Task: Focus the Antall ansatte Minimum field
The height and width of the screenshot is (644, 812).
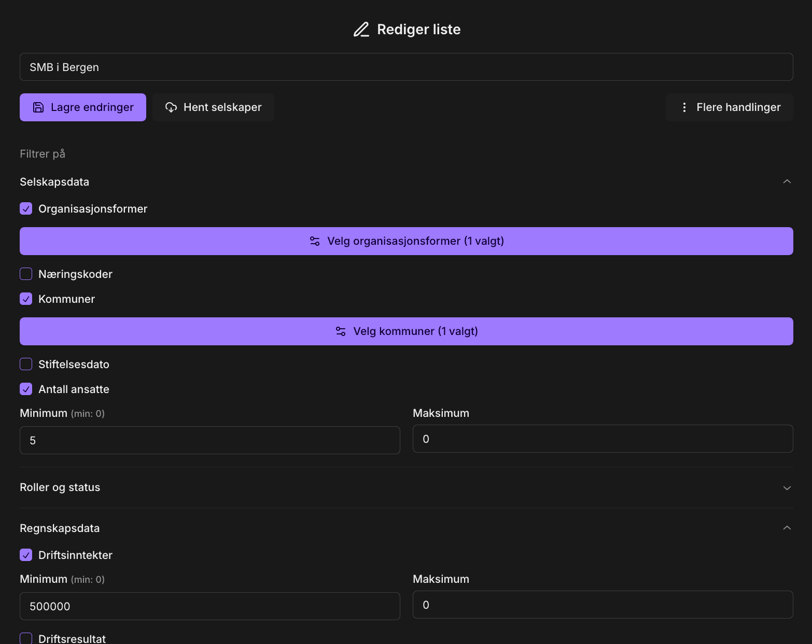Action: pos(209,440)
